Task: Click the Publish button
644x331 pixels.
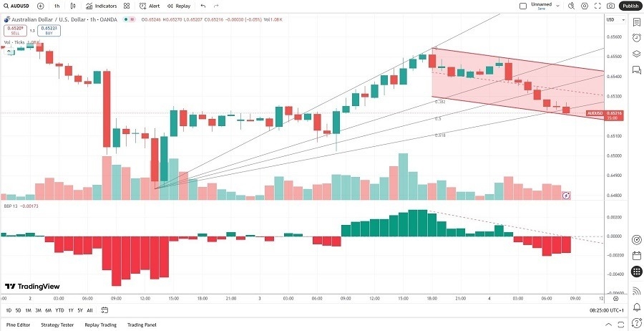Action: tap(630, 6)
